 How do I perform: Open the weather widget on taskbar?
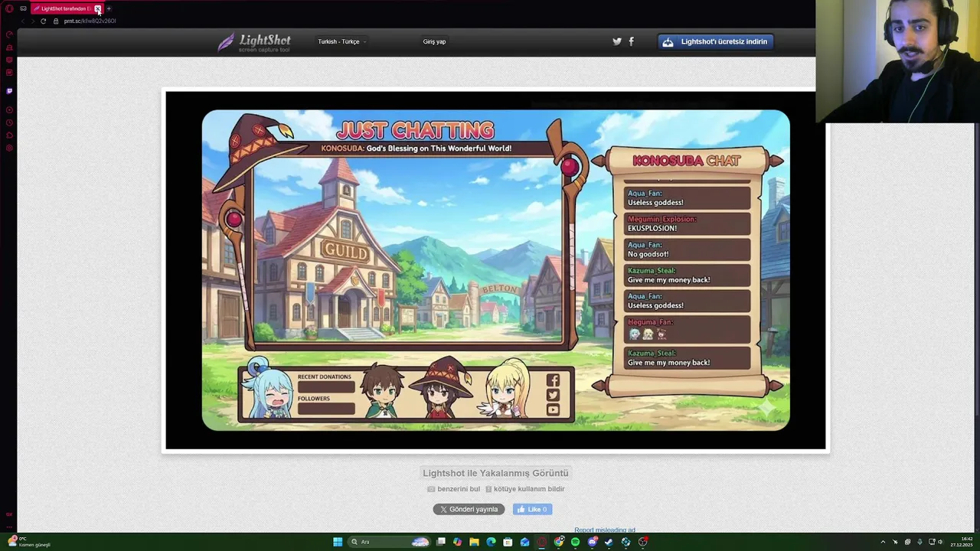tap(29, 542)
